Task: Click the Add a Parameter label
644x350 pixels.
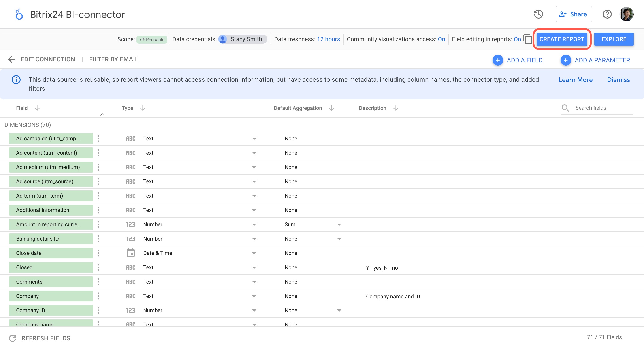Action: [602, 60]
